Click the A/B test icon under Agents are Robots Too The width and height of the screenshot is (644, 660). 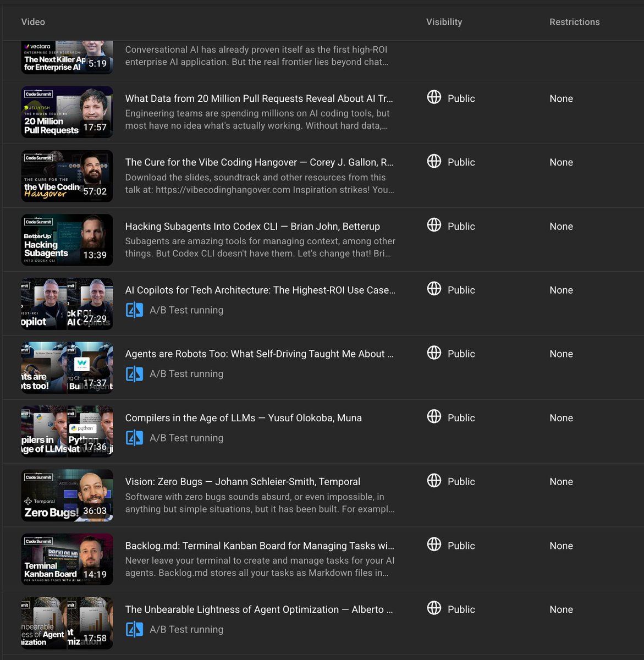tap(134, 374)
